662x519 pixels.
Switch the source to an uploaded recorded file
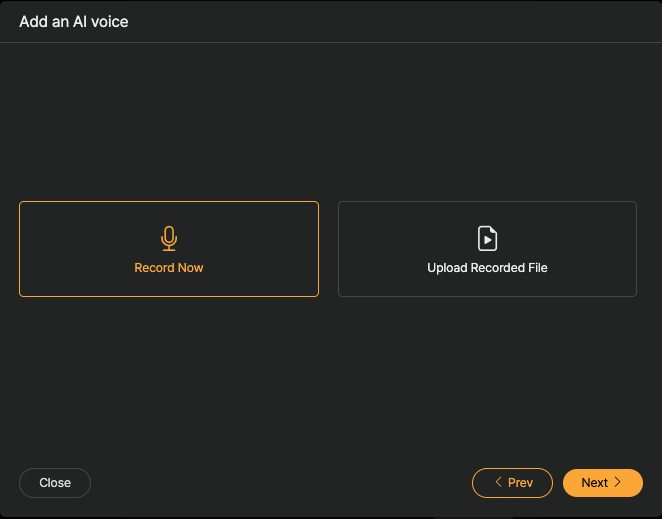[x=487, y=249]
